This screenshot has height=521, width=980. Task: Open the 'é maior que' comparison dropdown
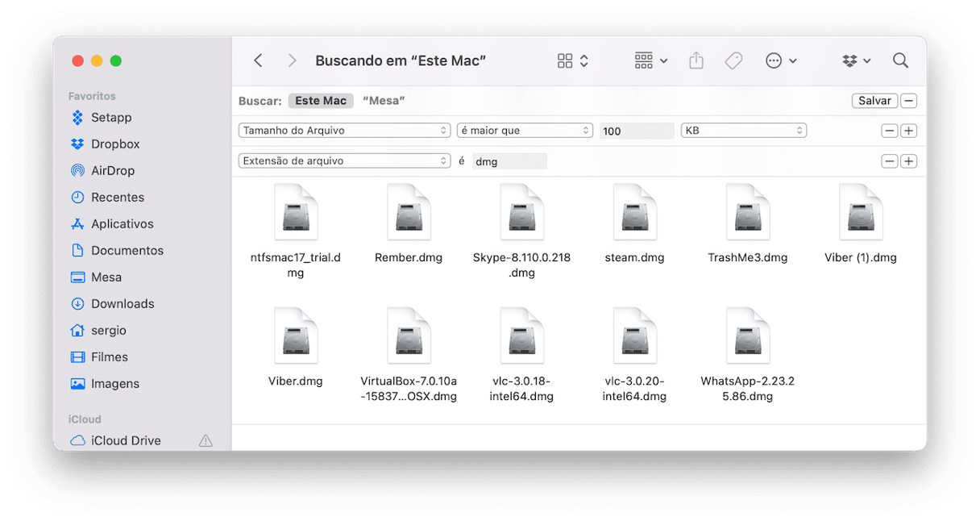coord(525,131)
